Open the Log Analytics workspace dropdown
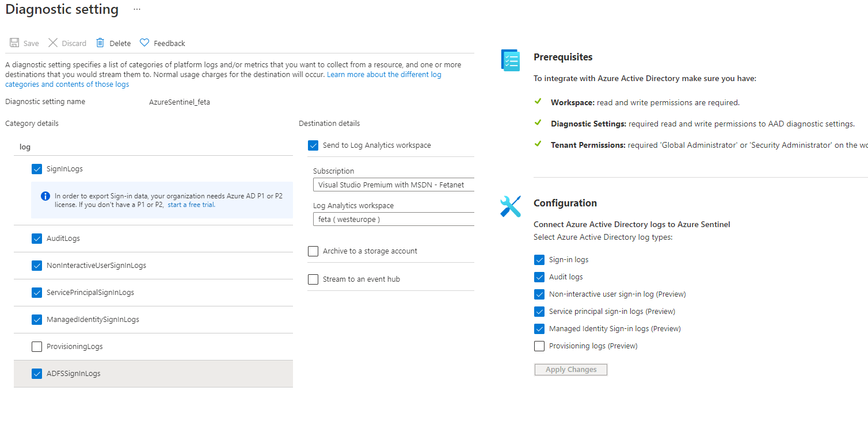The height and width of the screenshot is (422, 868). 393,220
